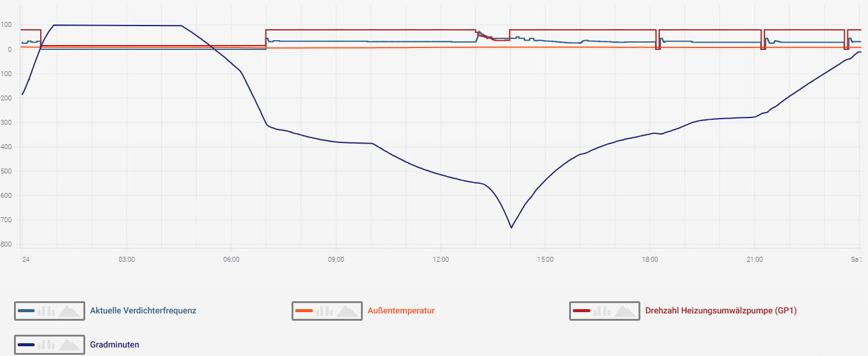Toggle the Gradminuten legend label
Image resolution: width=868 pixels, height=356 pixels.
point(114,344)
